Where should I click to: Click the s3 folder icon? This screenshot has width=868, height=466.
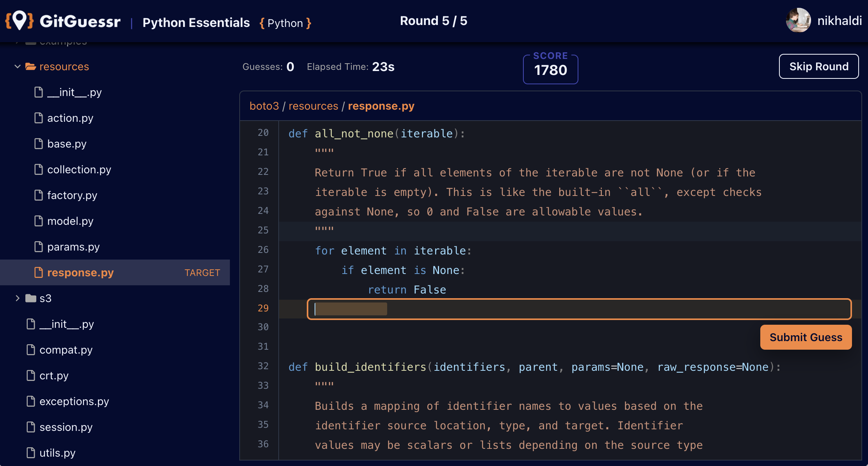(31, 299)
